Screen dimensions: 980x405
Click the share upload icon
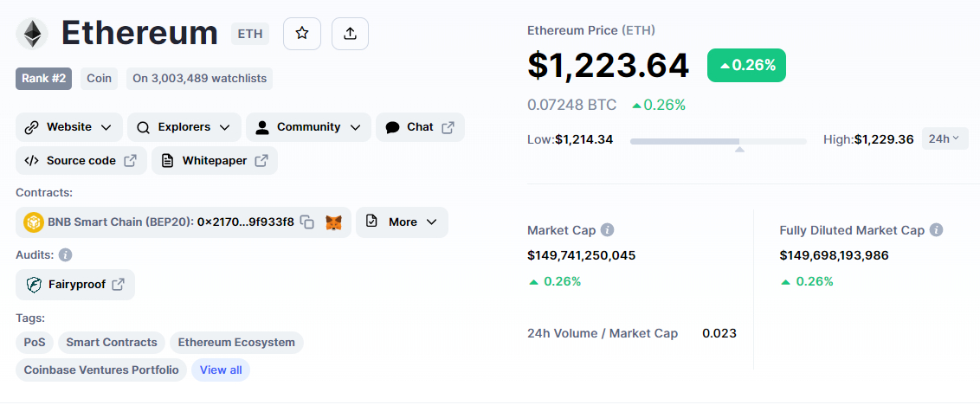pyautogui.click(x=350, y=34)
